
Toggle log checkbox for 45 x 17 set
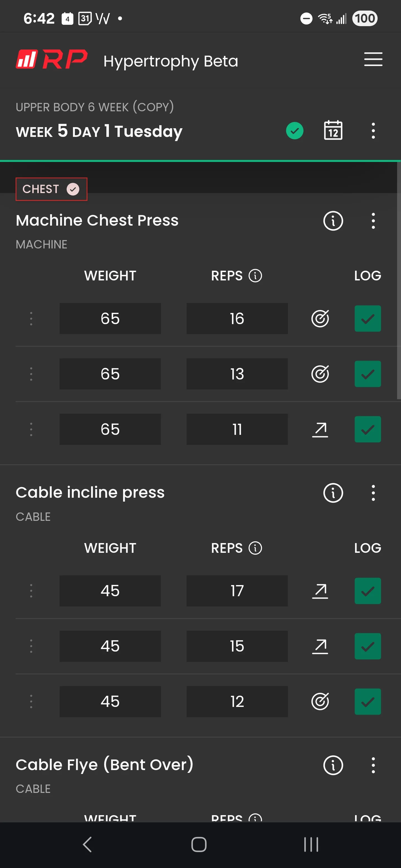pyautogui.click(x=368, y=591)
